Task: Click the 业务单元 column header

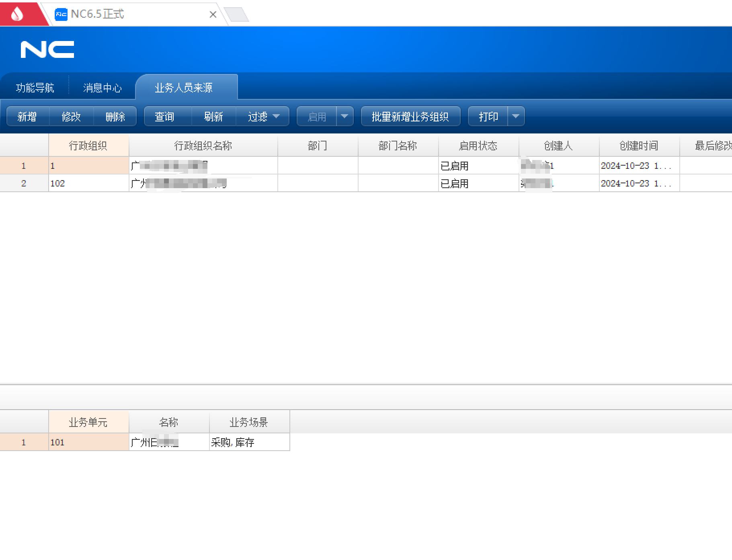Action: (x=88, y=422)
